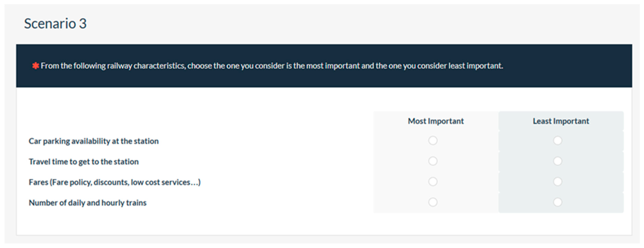The width and height of the screenshot is (644, 248).
Task: Pick Least Important for Number of daily trains
Action: [x=557, y=202]
